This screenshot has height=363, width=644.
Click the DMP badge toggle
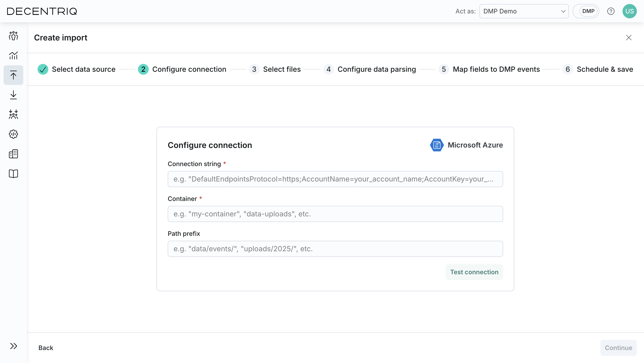(586, 11)
